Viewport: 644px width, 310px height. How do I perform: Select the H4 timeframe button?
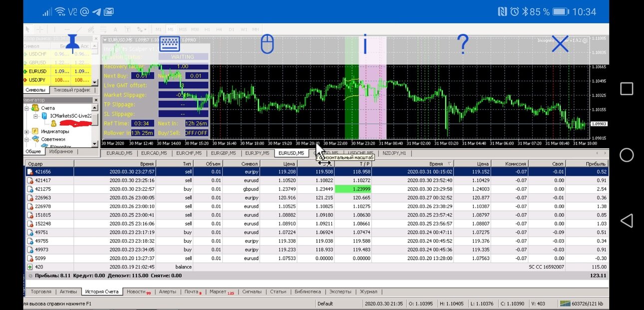click(219, 29)
